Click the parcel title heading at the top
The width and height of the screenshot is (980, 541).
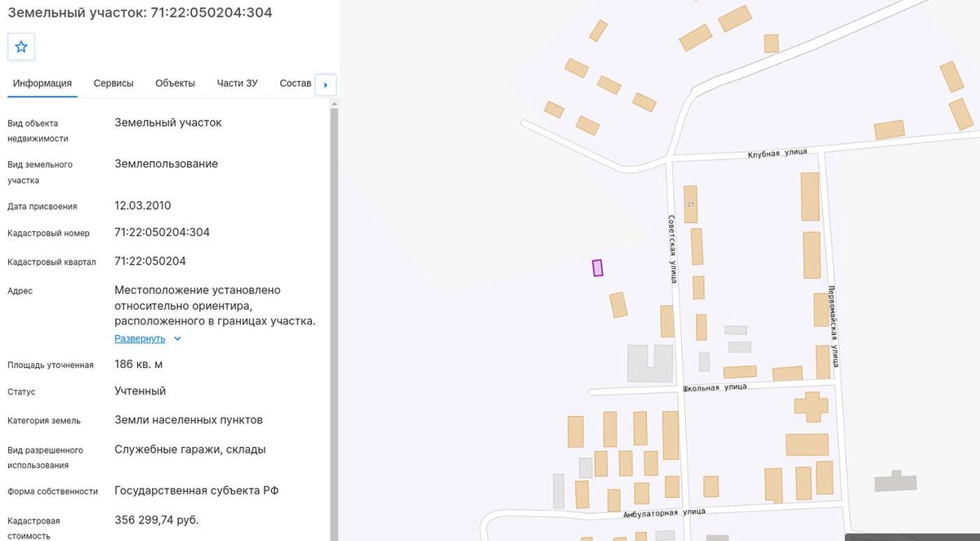[x=140, y=12]
